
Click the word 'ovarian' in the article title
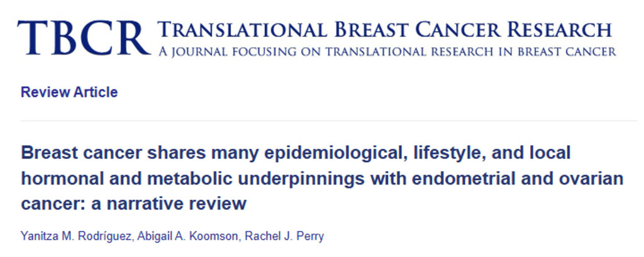coord(596,179)
